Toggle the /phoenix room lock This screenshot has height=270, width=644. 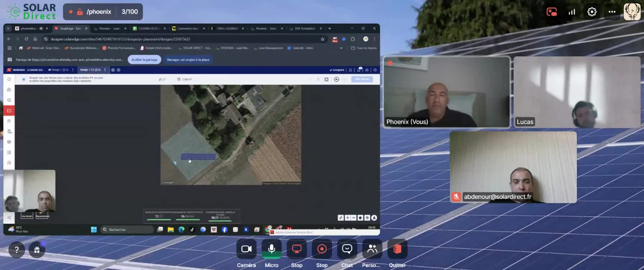80,12
